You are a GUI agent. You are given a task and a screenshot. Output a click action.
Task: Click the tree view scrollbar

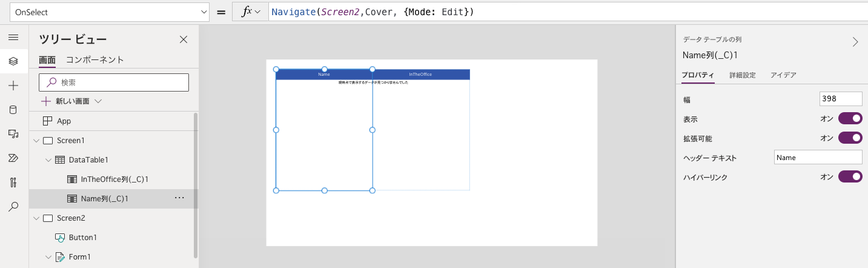click(x=195, y=184)
